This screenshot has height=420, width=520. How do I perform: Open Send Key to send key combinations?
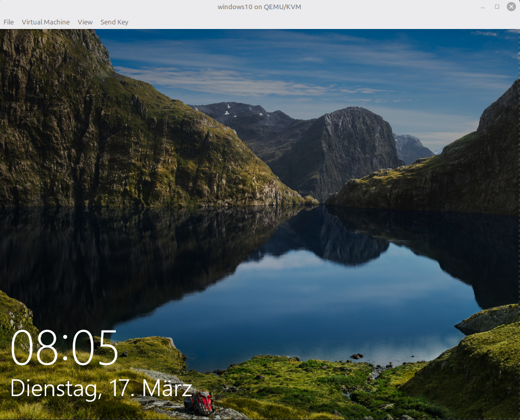click(114, 22)
